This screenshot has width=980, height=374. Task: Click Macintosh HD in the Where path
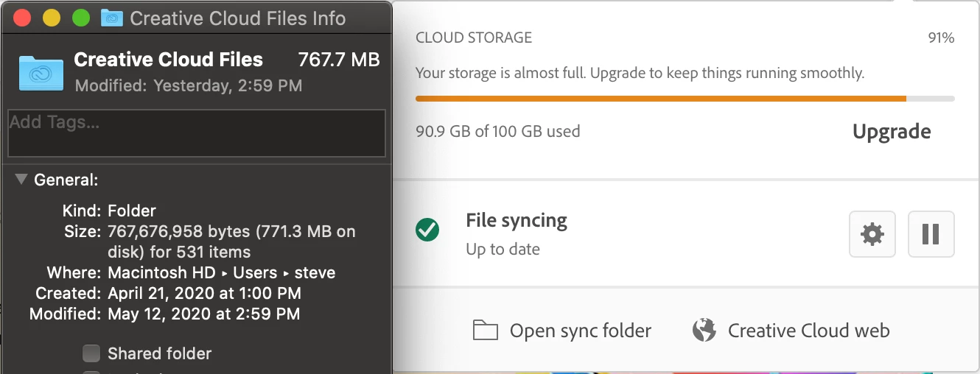pyautogui.click(x=162, y=272)
